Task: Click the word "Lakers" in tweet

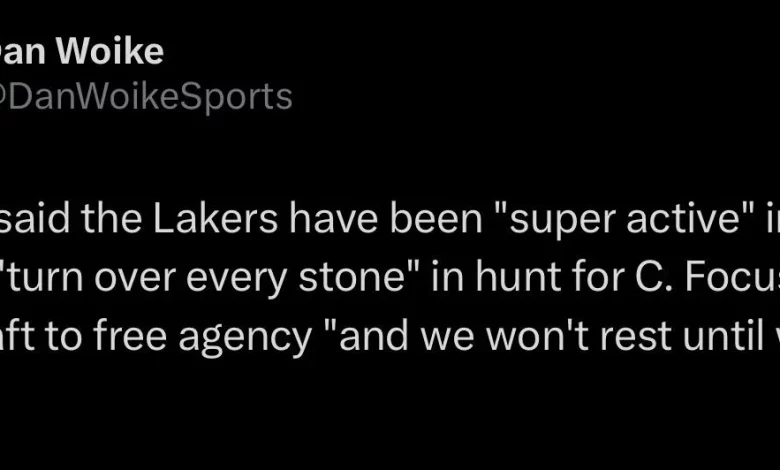Action: click(x=215, y=218)
